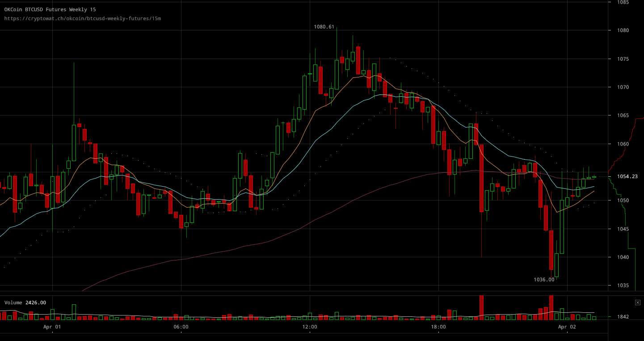Click the 1085 price axis label
644x341 pixels.
click(623, 2)
